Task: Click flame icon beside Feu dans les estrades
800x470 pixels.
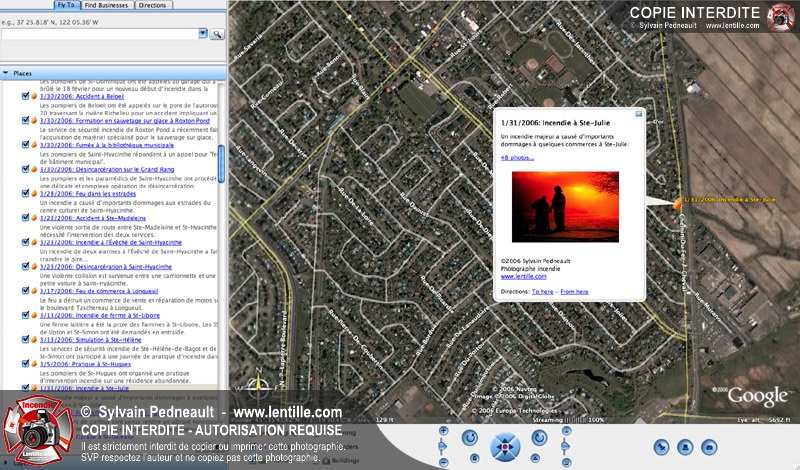Action: tap(34, 193)
